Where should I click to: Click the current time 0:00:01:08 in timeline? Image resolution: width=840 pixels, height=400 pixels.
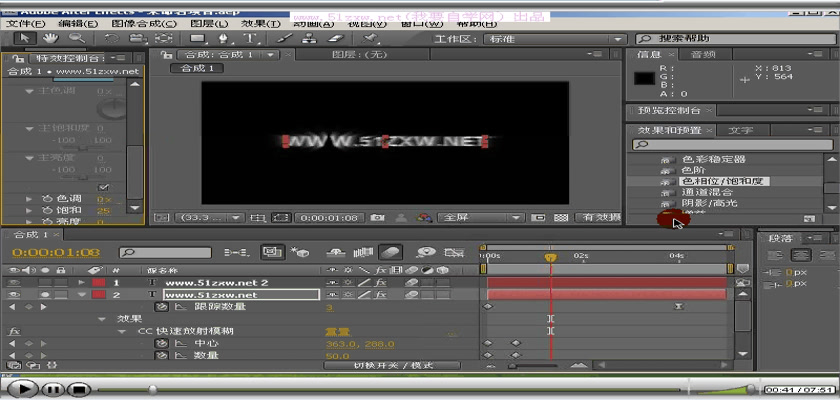click(56, 252)
